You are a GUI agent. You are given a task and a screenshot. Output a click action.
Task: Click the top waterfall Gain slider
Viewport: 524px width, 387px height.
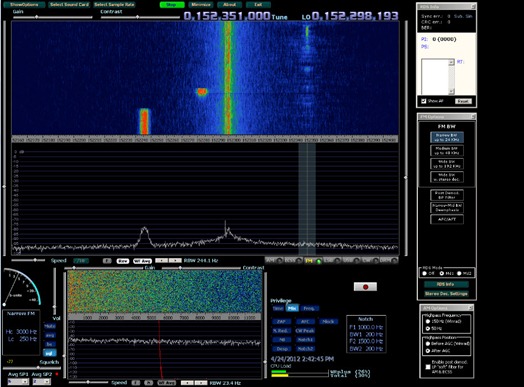tap(52, 17)
